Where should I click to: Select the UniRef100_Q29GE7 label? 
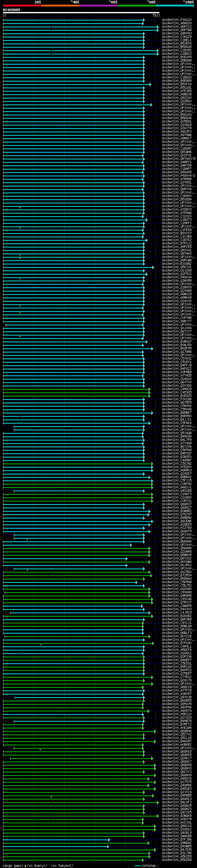[x=177, y=474]
